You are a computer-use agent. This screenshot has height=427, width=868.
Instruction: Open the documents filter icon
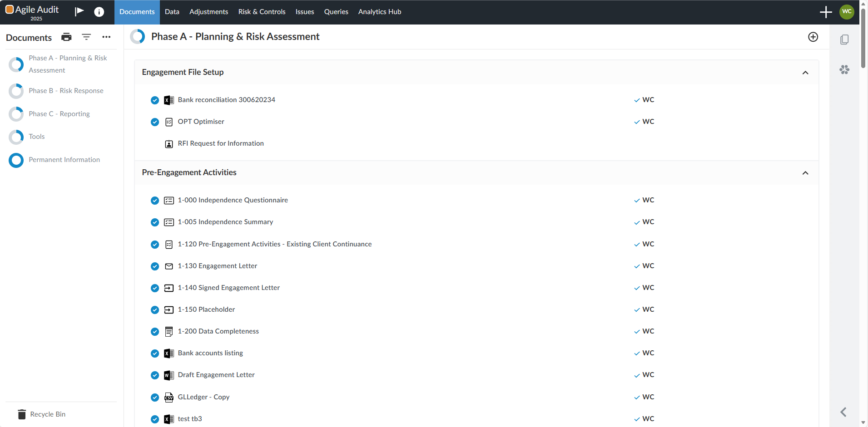[x=86, y=37]
